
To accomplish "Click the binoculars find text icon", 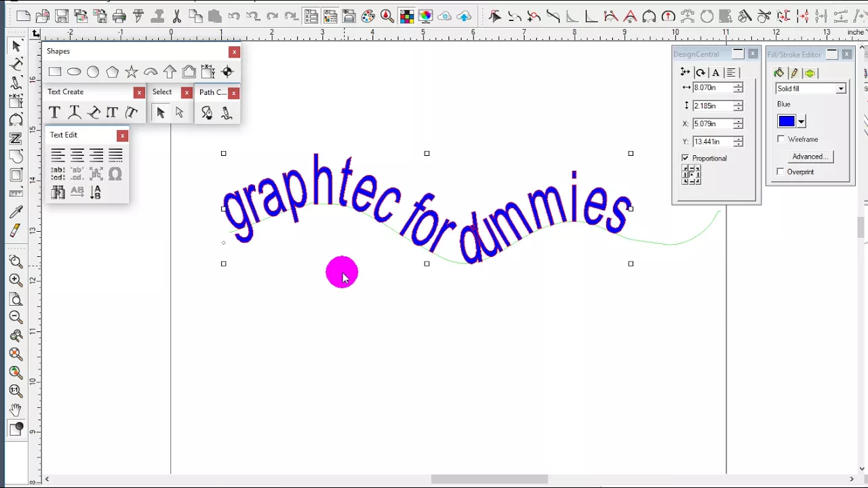I will 58,192.
